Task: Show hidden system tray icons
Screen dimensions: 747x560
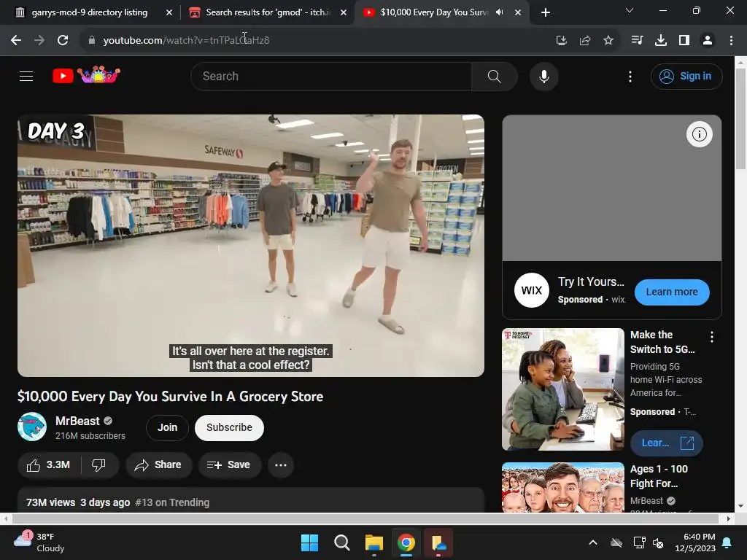Action: (x=592, y=542)
